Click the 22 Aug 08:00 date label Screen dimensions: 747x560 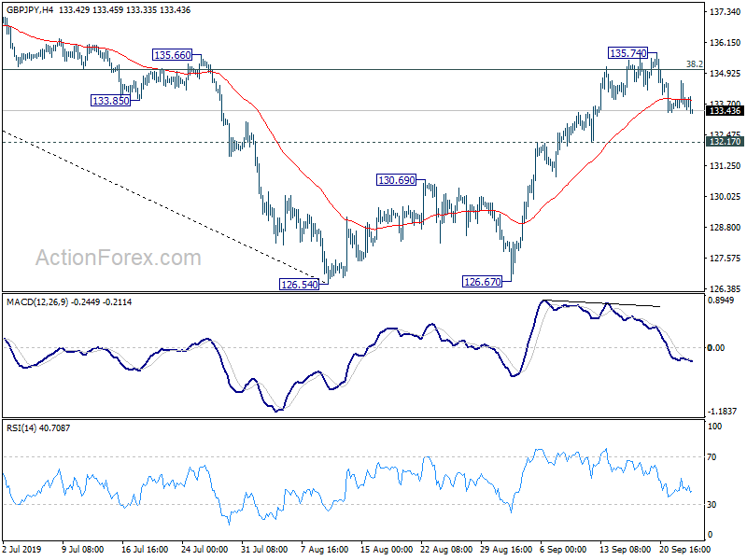pyautogui.click(x=446, y=549)
